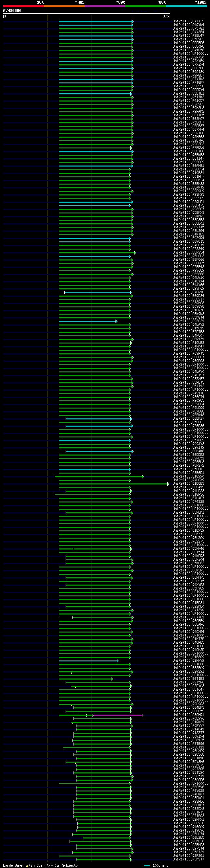This screenshot has width=210, height=868.
Task: Click hit label UniRef100_Q4UDS8
Action: (188, 491)
